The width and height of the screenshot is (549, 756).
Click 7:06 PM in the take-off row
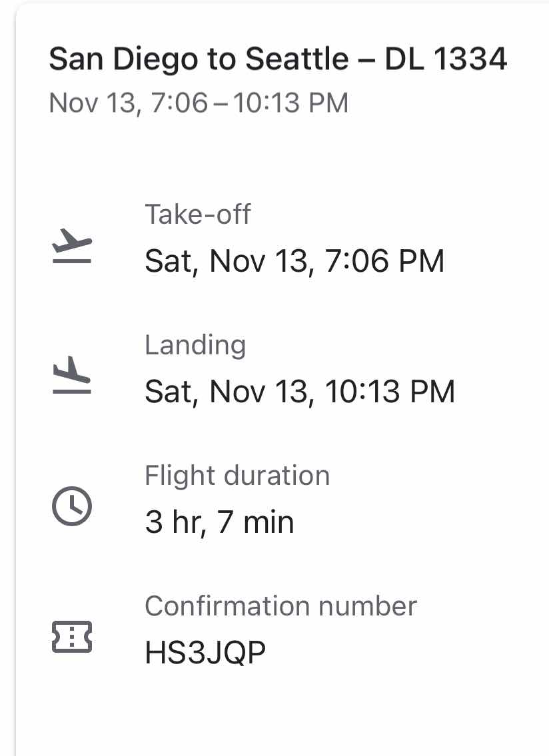click(384, 261)
